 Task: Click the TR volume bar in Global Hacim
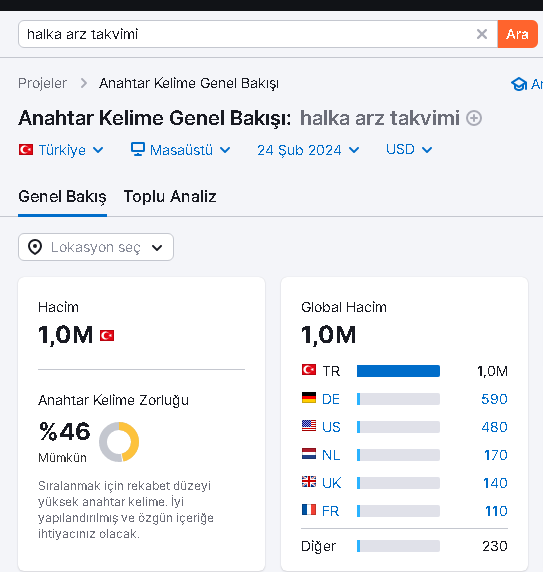398,371
